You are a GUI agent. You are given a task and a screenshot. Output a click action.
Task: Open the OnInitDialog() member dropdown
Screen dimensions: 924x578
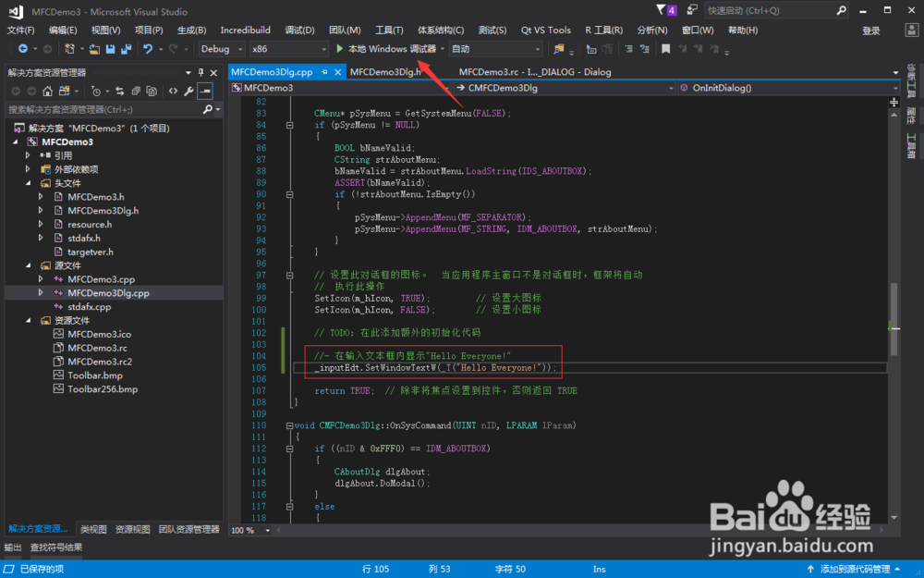[788, 88]
